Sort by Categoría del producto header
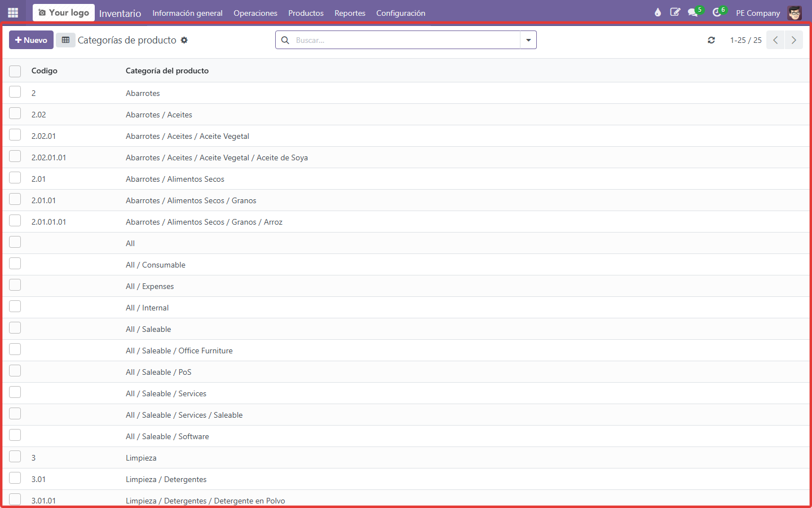The height and width of the screenshot is (508, 812). (x=167, y=71)
